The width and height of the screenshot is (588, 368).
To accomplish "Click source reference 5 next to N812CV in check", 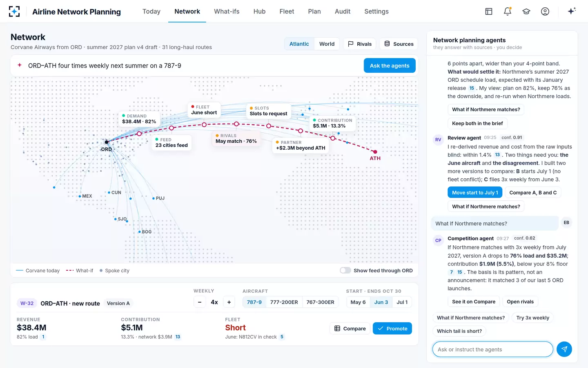I will pyautogui.click(x=282, y=337).
